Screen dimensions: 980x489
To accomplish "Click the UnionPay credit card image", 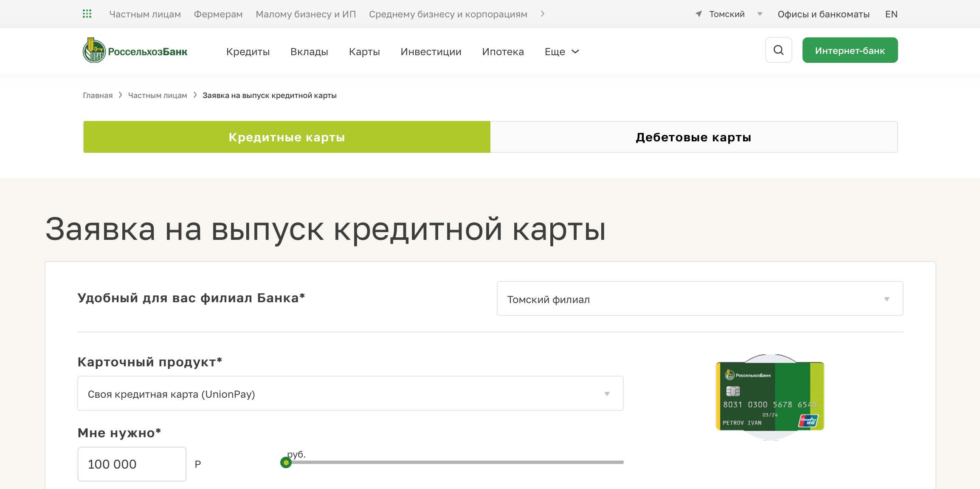I will [x=770, y=397].
